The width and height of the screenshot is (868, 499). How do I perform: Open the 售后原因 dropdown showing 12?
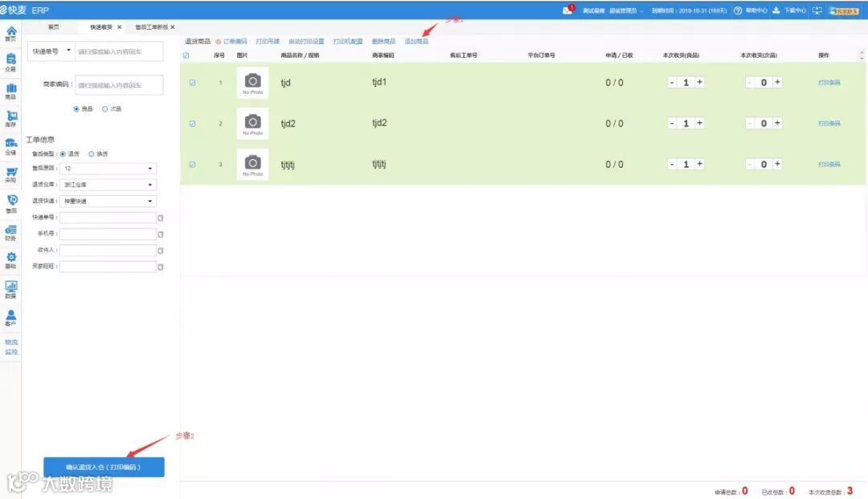[108, 168]
